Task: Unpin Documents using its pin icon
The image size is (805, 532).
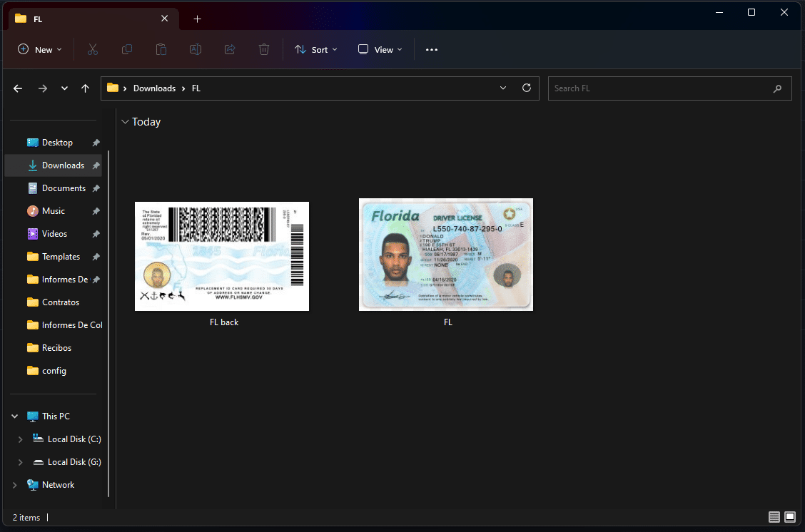Action: click(x=96, y=188)
